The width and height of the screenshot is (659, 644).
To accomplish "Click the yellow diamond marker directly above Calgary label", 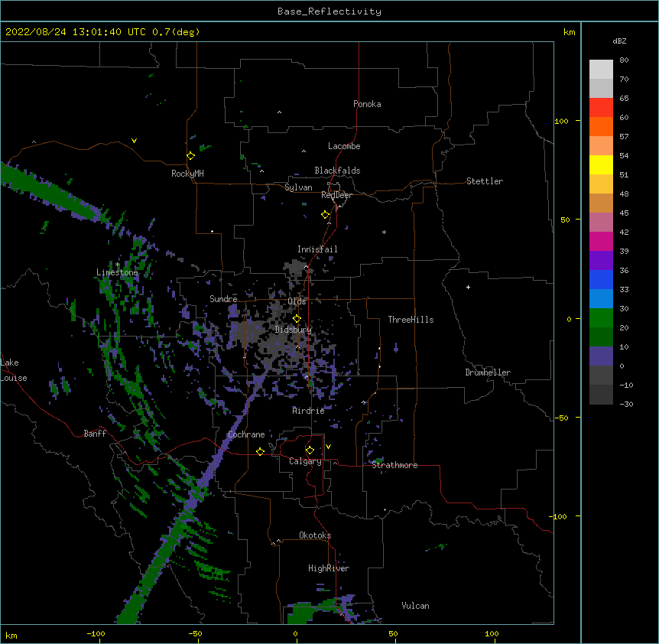I will (310, 450).
